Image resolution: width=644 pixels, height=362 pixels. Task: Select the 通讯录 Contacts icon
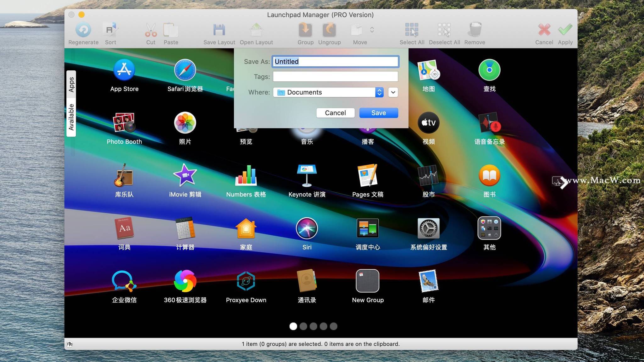point(307,281)
